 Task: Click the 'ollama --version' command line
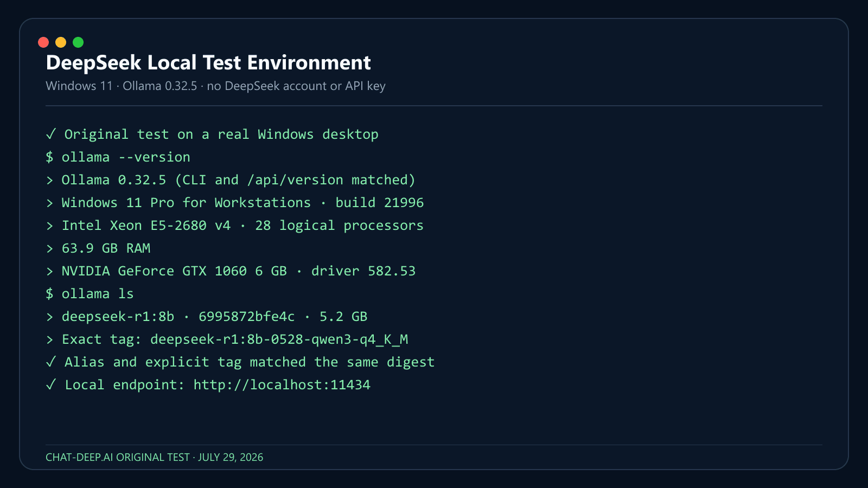pyautogui.click(x=118, y=157)
